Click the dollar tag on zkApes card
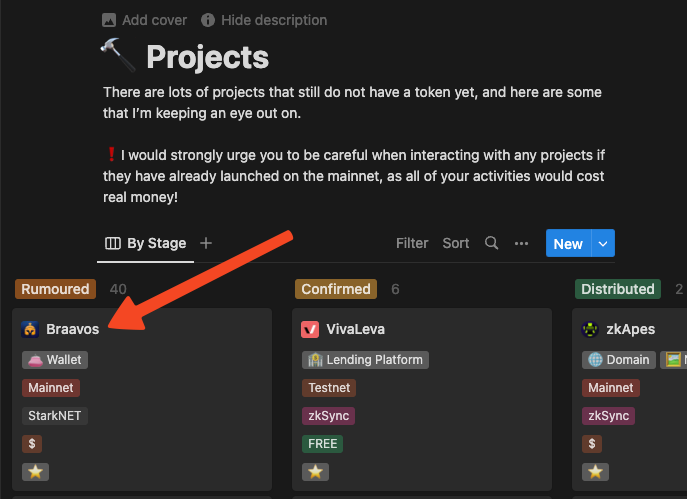This screenshot has height=499, width=687. pos(592,444)
